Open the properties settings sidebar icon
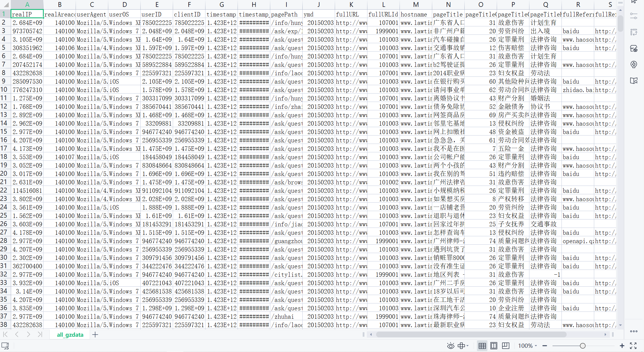 click(x=634, y=16)
